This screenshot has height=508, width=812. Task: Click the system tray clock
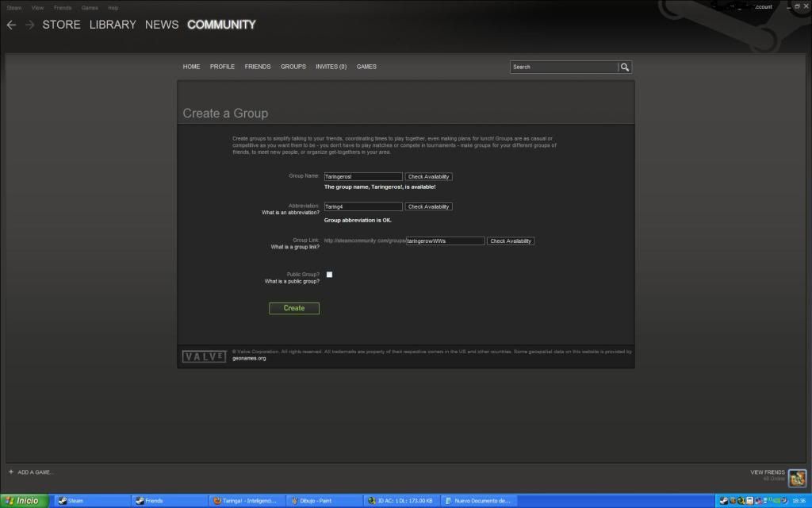click(x=799, y=501)
